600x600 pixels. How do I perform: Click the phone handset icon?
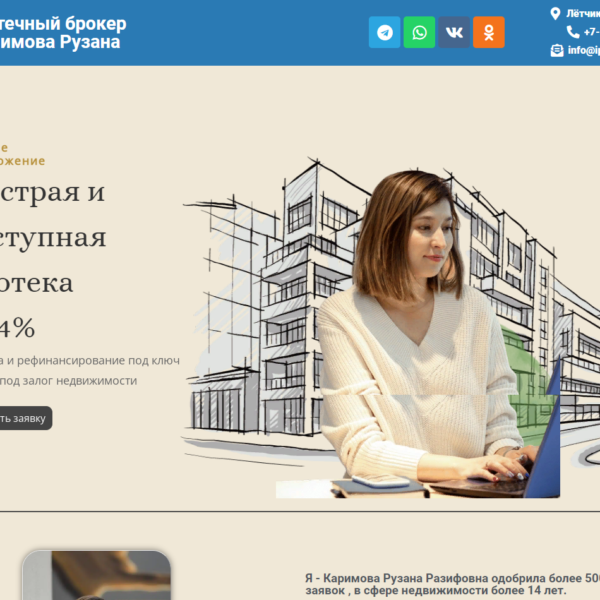573,32
